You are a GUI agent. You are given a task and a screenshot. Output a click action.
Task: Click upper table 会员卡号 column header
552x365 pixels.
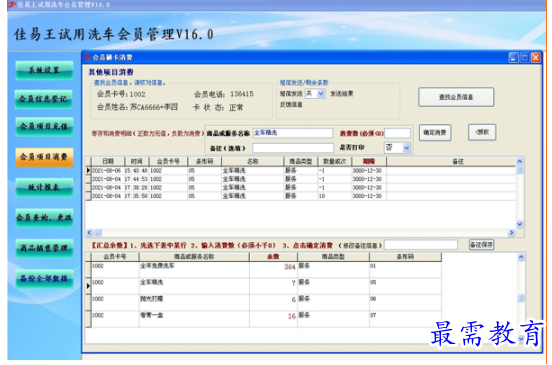click(168, 161)
